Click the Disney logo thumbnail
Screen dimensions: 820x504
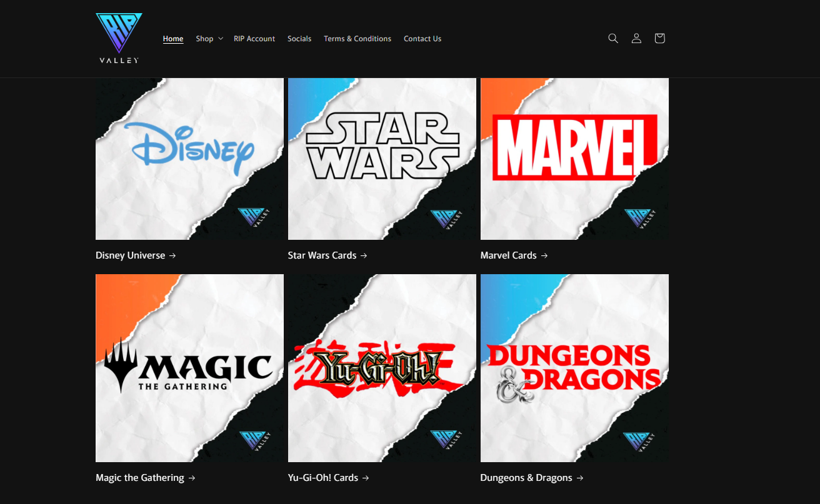pyautogui.click(x=189, y=159)
